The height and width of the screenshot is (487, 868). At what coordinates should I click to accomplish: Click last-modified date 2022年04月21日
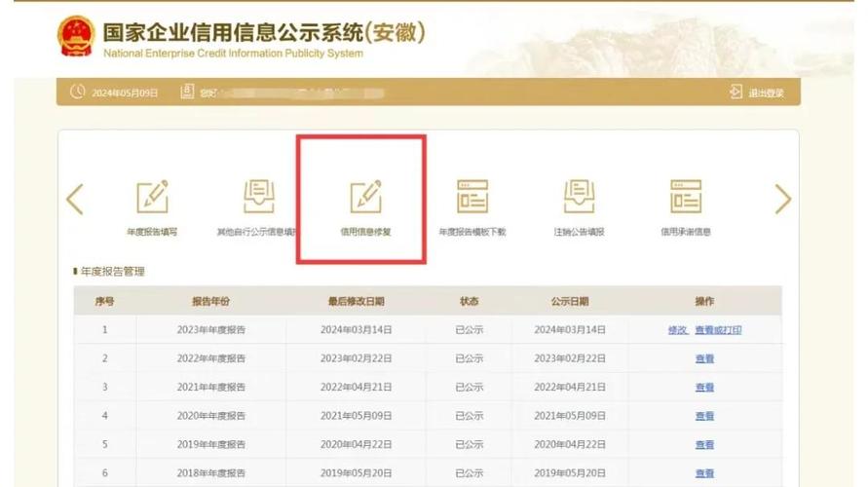click(356, 388)
